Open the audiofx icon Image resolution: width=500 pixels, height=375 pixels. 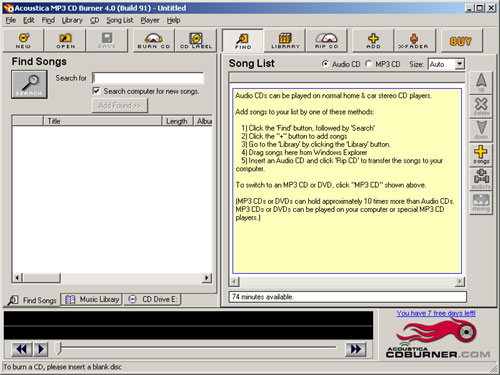pos(481,179)
